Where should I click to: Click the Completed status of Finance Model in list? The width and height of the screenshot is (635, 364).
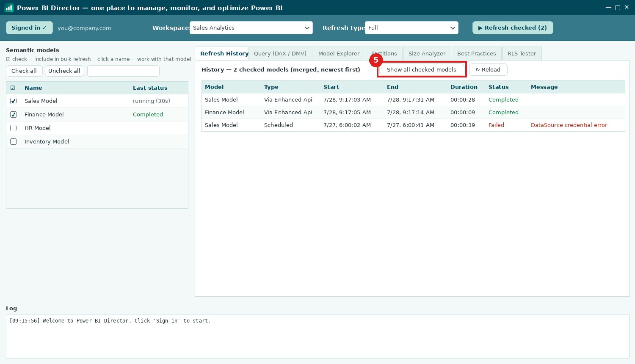click(x=148, y=114)
